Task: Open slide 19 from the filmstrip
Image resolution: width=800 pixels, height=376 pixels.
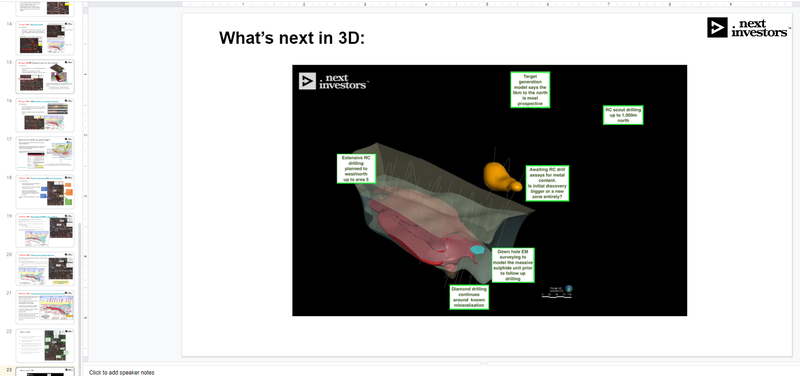Action: (45, 230)
